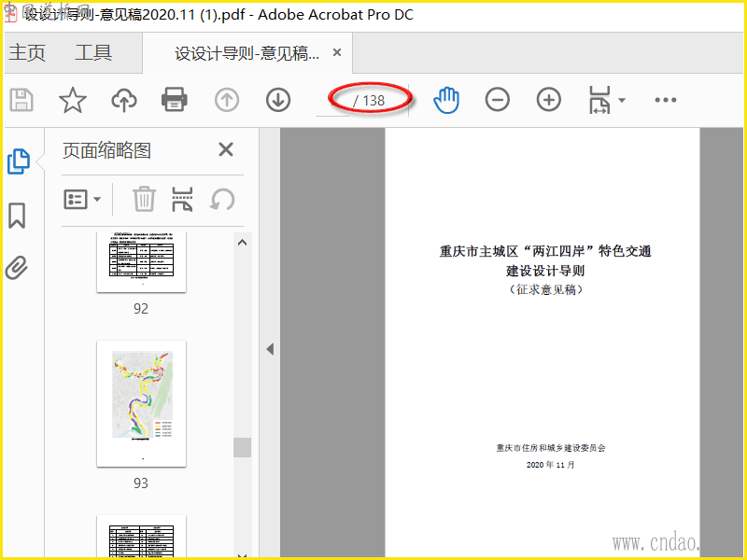Go to next page arrow
747x560 pixels.
click(278, 100)
